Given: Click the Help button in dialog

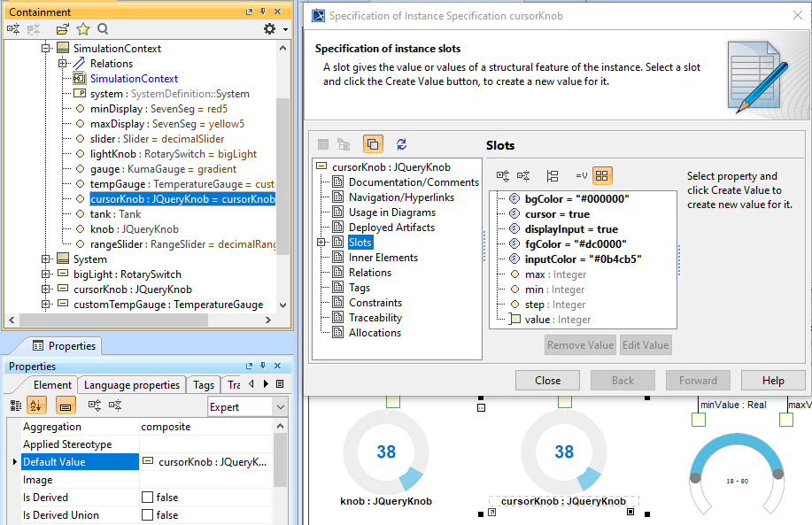Looking at the screenshot, I should click(x=772, y=381).
